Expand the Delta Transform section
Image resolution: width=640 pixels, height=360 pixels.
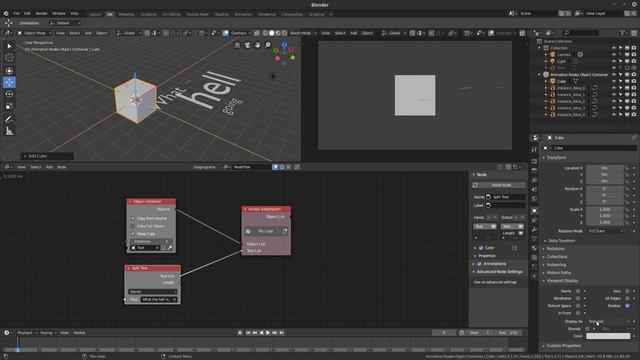click(x=562, y=241)
